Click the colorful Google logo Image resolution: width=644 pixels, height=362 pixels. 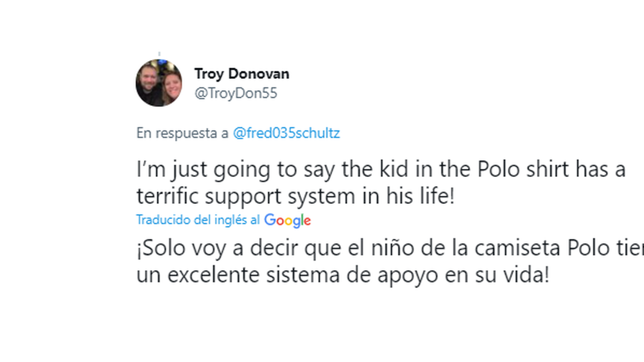(x=288, y=220)
